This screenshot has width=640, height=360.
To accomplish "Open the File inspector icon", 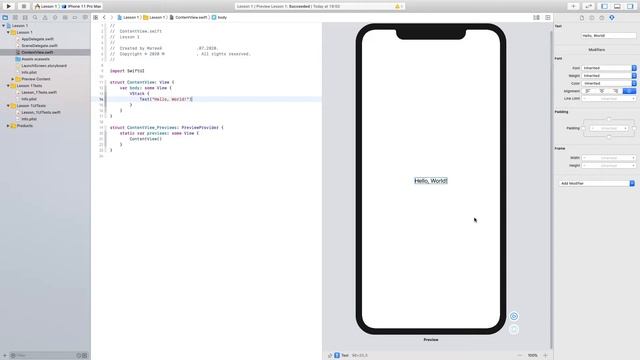I will (582, 18).
